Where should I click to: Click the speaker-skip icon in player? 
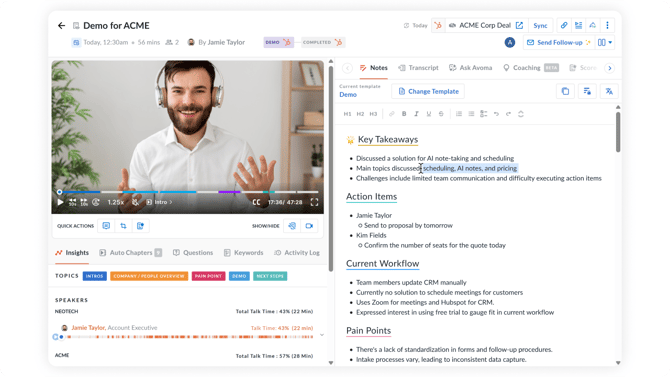tap(96, 202)
